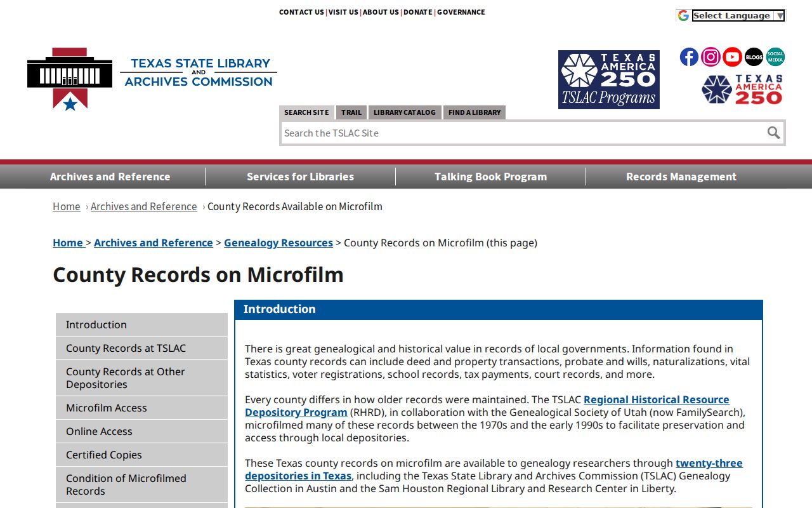
Task: Open the Select Language dropdown
Action: 738,15
